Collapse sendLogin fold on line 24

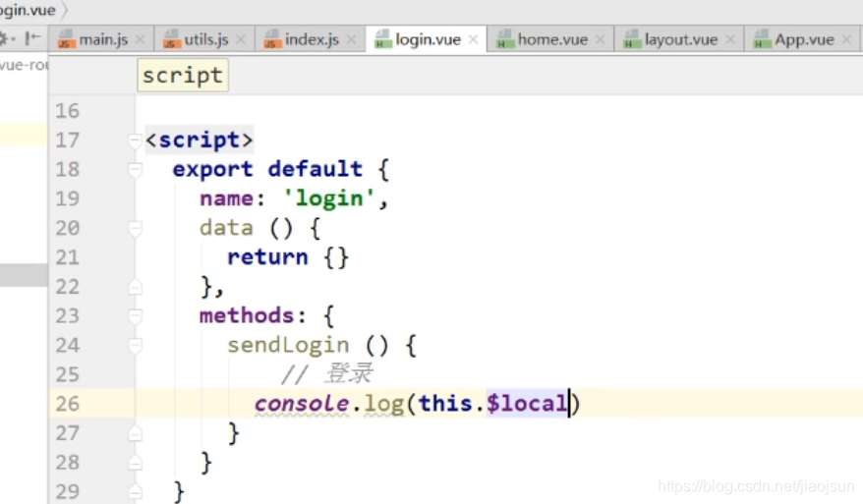tap(135, 346)
